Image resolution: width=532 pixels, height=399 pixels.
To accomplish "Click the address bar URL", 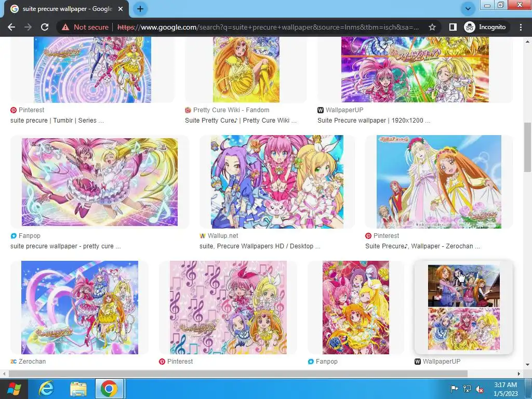I will pos(268,27).
